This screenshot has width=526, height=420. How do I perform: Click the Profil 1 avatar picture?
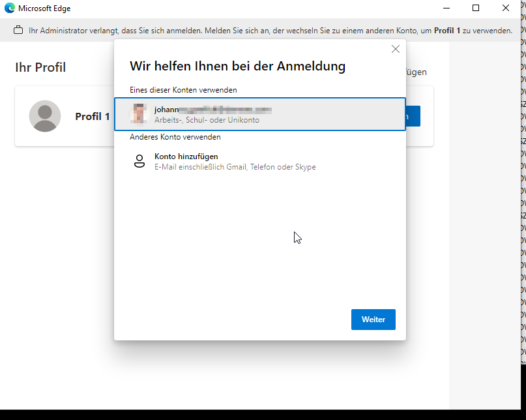pos(45,116)
